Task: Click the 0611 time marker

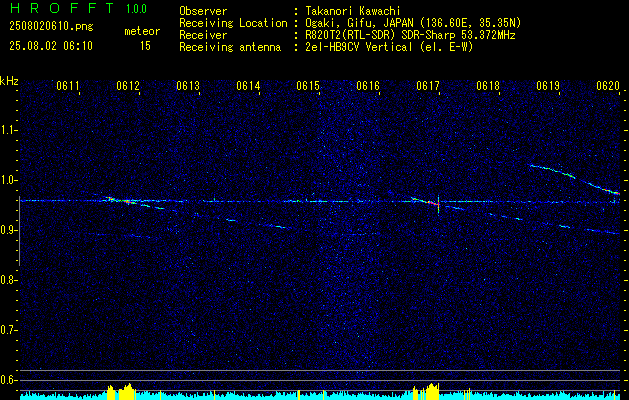Action: click(x=68, y=85)
